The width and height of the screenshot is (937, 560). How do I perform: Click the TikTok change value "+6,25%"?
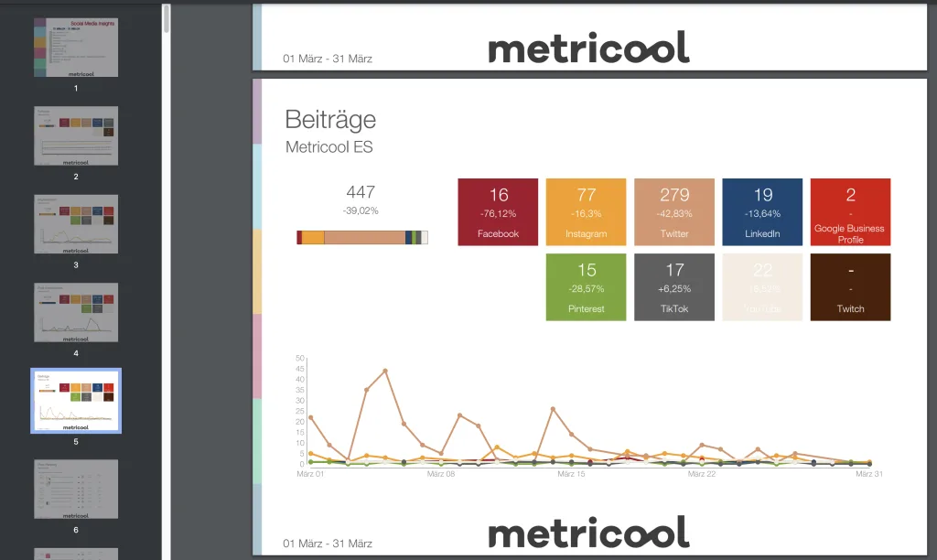click(674, 288)
